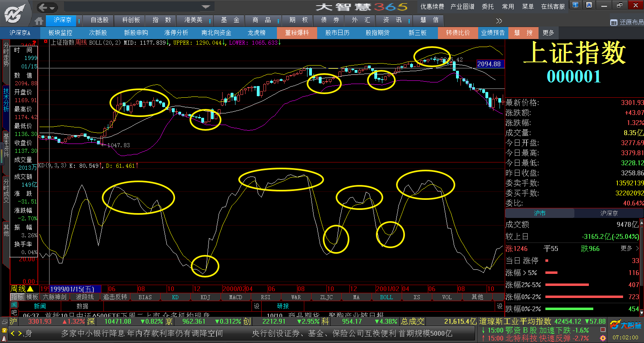Click the blue T screen icon
The image size is (644, 343).
point(576,5)
